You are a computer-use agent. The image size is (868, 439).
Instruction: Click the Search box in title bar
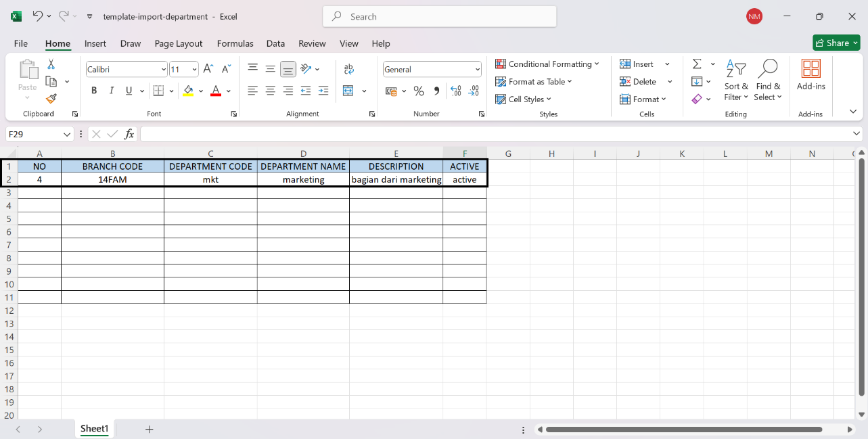point(440,17)
